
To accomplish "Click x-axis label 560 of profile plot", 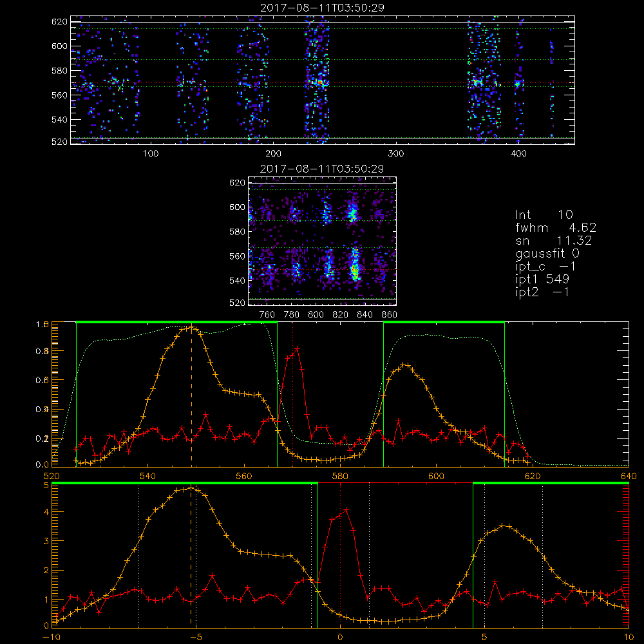I will tap(244, 476).
